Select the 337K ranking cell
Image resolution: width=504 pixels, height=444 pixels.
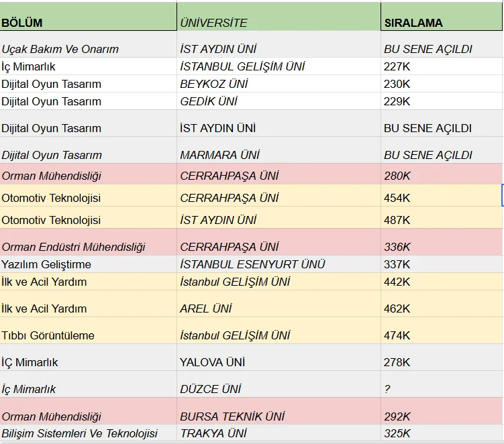click(442, 264)
